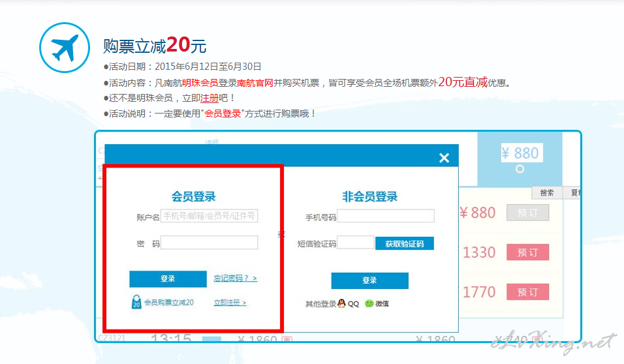Click the red 20元直减 text
This screenshot has height=364, width=624.
pos(463,82)
